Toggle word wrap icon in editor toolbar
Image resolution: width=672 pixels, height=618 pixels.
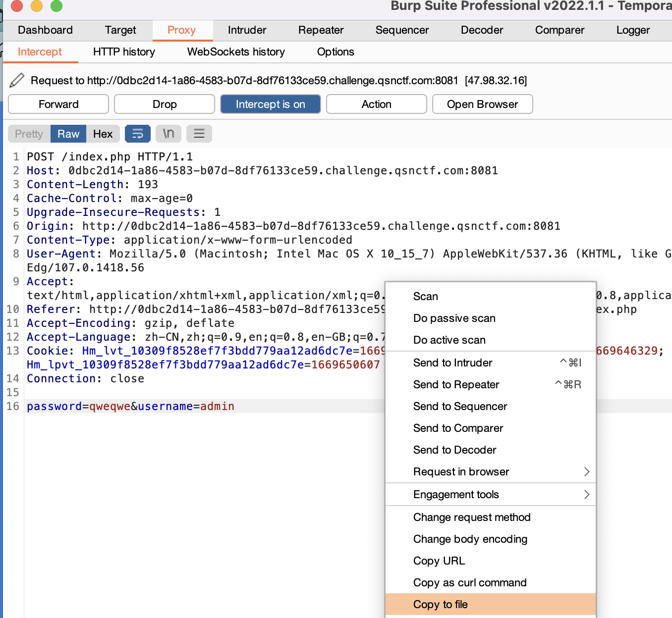point(138,134)
